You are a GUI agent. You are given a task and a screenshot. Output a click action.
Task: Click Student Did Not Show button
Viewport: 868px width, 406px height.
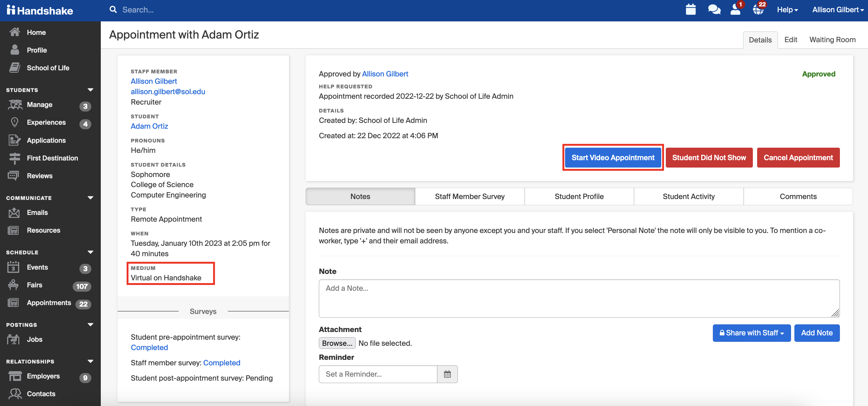[709, 157]
